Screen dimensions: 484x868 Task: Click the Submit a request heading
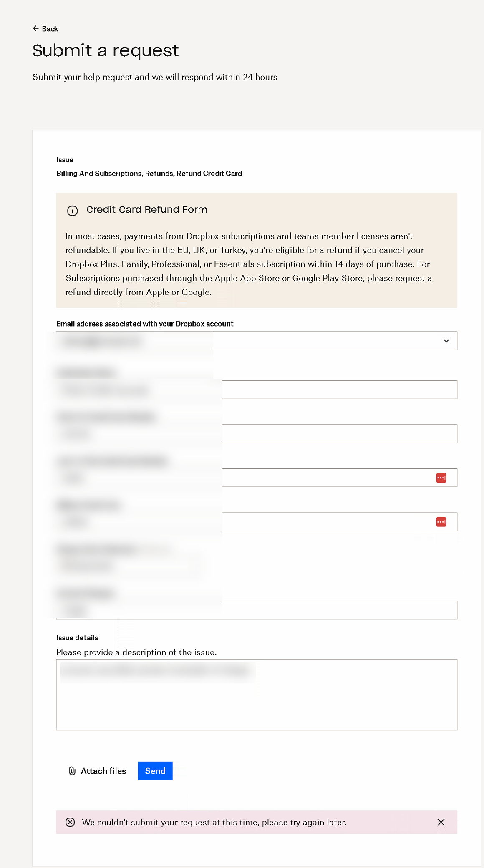pyautogui.click(x=105, y=50)
